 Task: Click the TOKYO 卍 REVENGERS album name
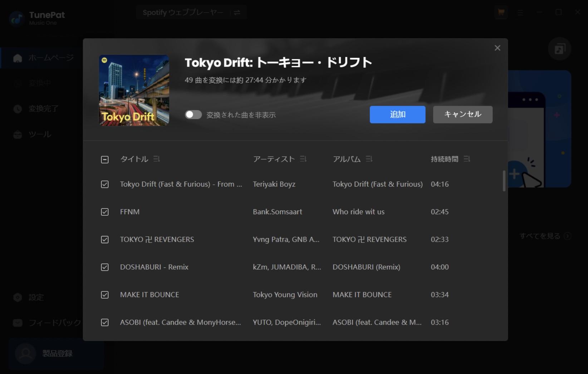point(369,240)
